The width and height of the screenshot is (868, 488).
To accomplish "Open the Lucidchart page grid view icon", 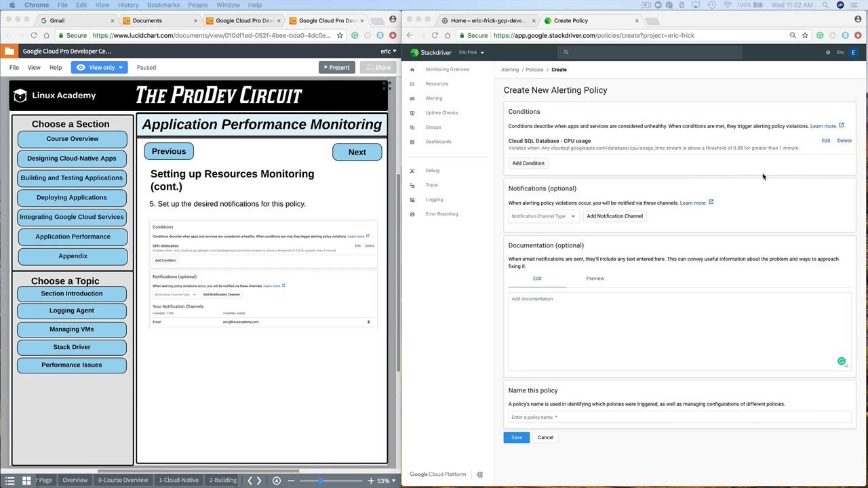I will (26, 481).
